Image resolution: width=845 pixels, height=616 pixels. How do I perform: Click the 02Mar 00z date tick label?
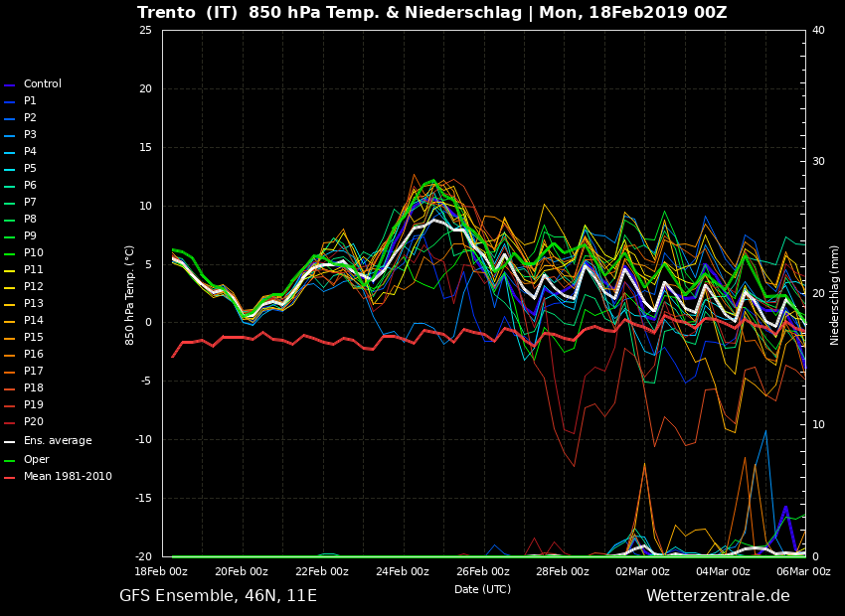[642, 571]
